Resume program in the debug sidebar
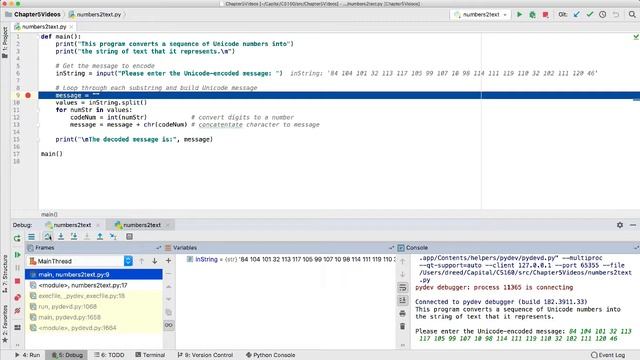This screenshot has height=360, width=640. (x=17, y=255)
